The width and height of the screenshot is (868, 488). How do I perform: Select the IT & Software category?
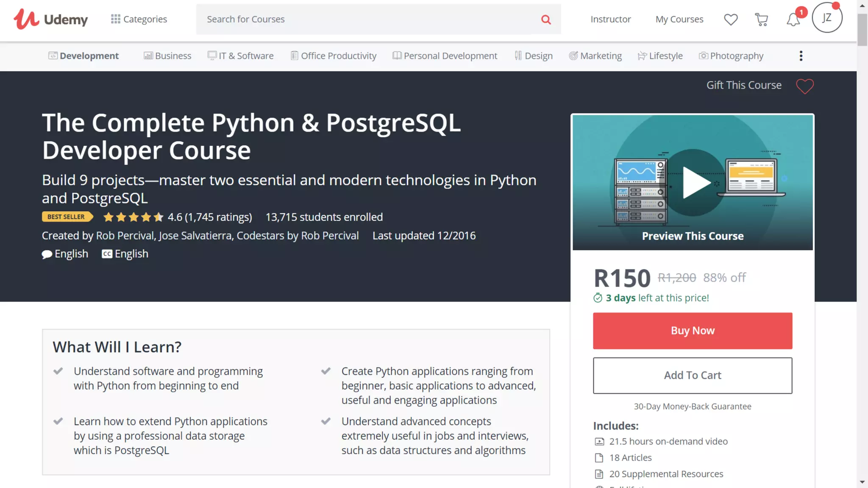[240, 56]
